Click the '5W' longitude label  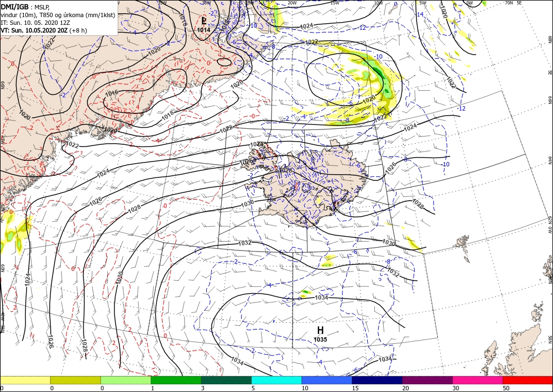point(422,3)
